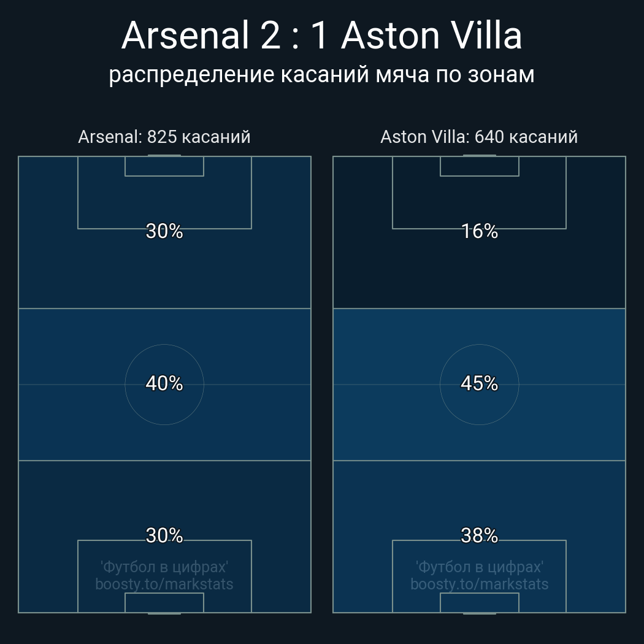Click the top six-yard box on Aston Villa pitch
644x644 pixels.
(x=479, y=166)
